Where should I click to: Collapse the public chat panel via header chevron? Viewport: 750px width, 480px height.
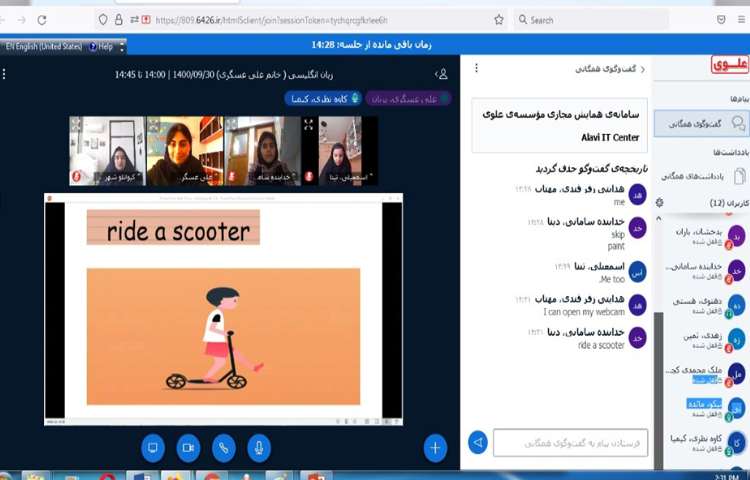(642, 69)
